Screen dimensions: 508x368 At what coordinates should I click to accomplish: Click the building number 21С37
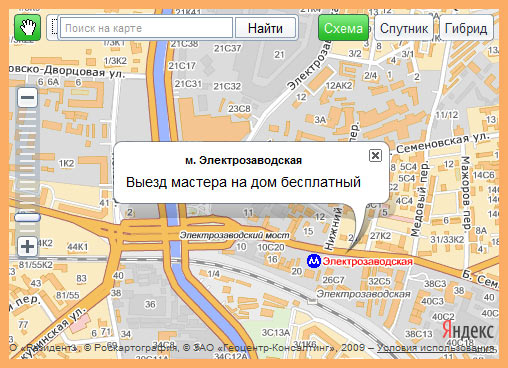coord(227,48)
